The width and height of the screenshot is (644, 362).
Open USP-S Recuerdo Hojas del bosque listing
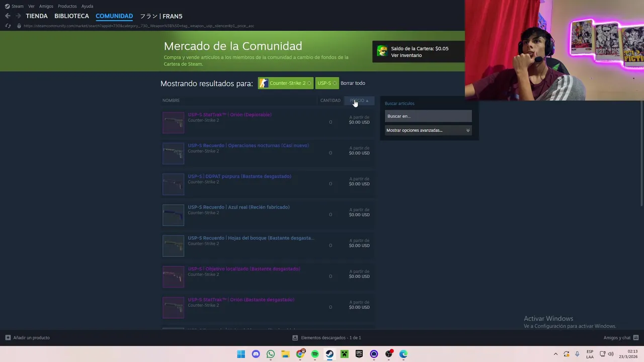coord(268,245)
